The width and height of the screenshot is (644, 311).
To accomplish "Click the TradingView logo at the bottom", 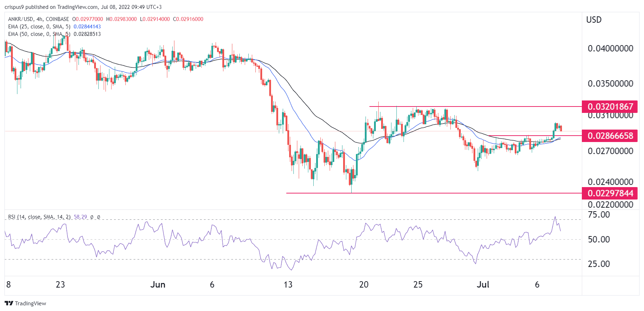I will [x=25, y=303].
